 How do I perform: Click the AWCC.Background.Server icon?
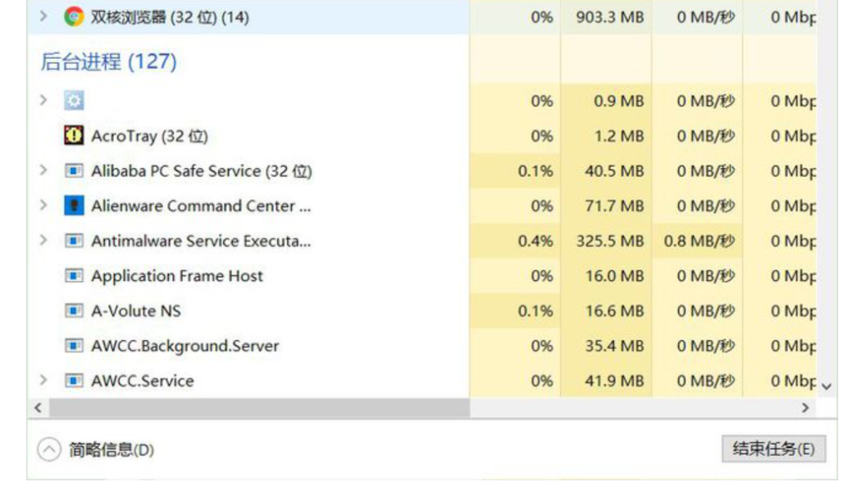pos(74,345)
